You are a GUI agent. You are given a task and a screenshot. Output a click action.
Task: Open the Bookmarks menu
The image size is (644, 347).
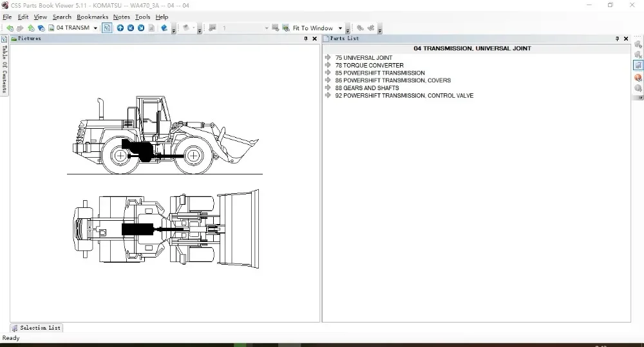(x=92, y=17)
